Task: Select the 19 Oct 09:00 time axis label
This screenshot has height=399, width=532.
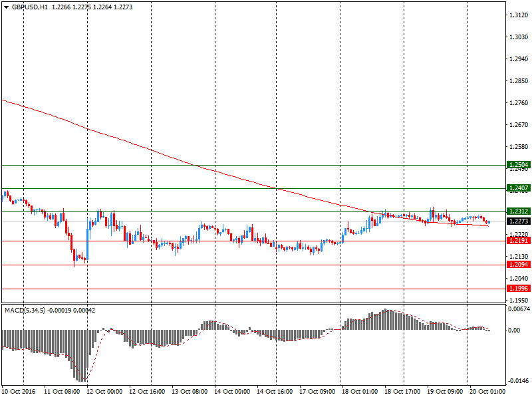Action: [x=445, y=392]
